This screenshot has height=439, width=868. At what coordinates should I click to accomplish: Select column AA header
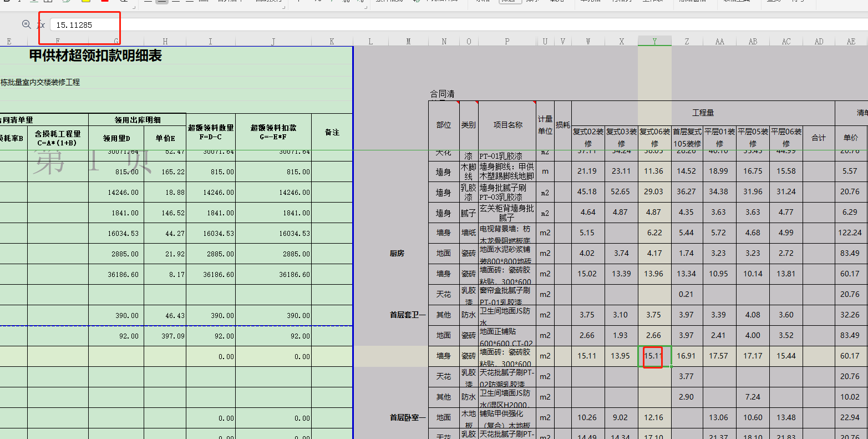719,42
